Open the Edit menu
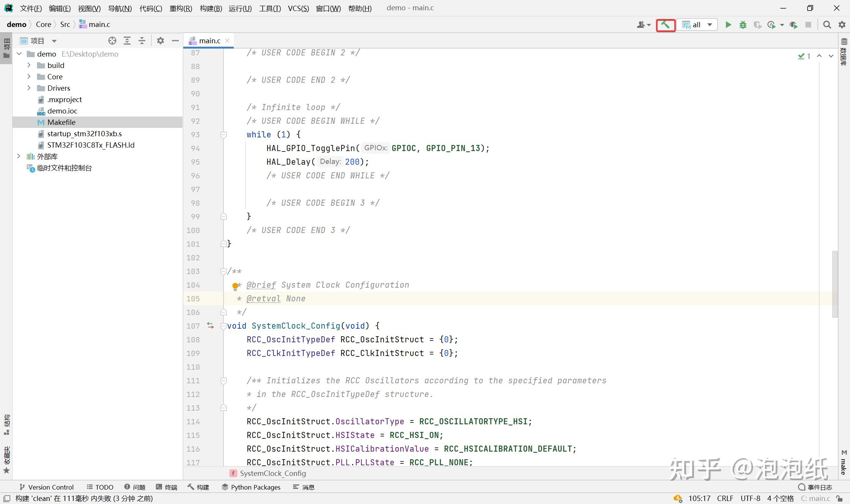 [x=60, y=8]
